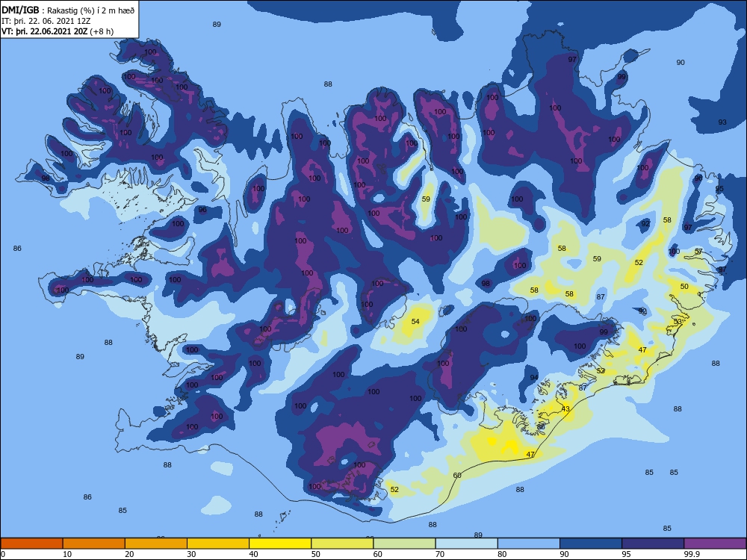Click the valid time line 'VT: þri. 22.06.2021 20Z (+8 h)'
This screenshot has width=747, height=560.
click(x=58, y=31)
